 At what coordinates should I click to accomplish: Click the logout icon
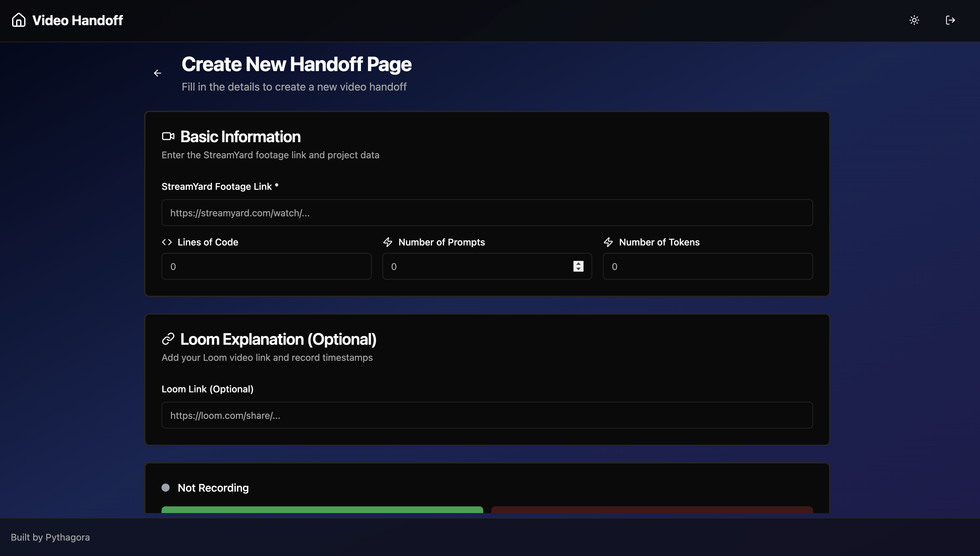950,20
